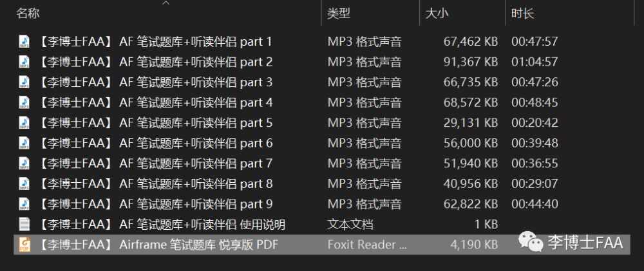Click the text document icon for 使用说明
This screenshot has width=644, height=271.
pyautogui.click(x=24, y=224)
